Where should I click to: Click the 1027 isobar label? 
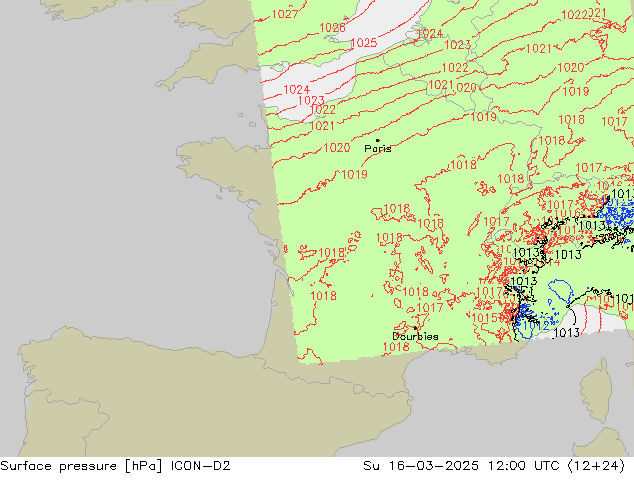click(285, 14)
